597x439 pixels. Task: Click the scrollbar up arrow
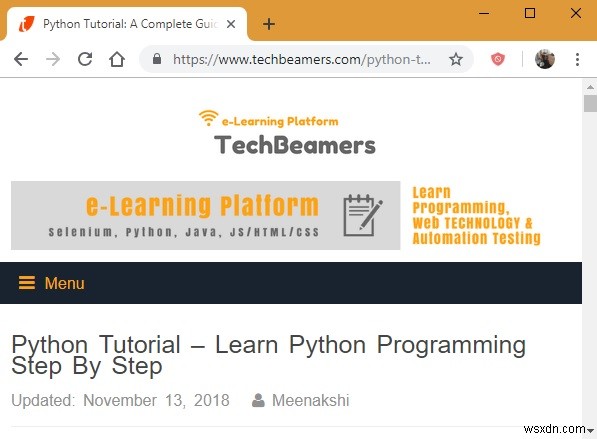[x=590, y=87]
